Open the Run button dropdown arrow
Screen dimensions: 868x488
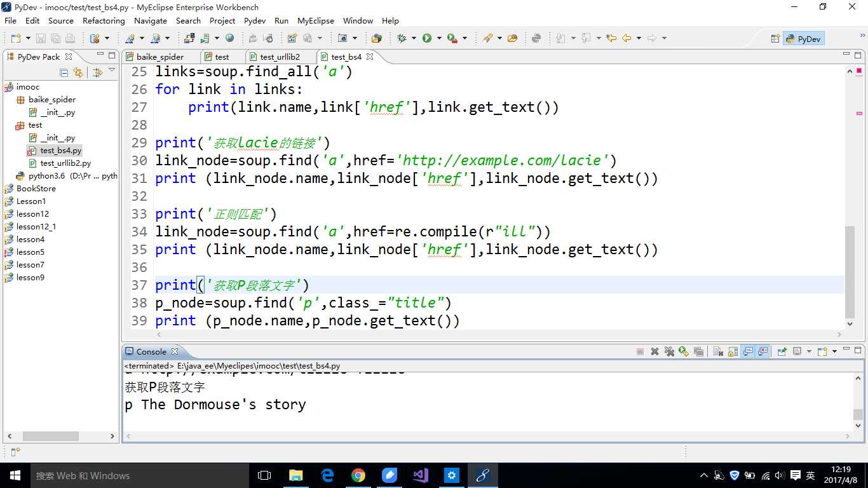[438, 39]
